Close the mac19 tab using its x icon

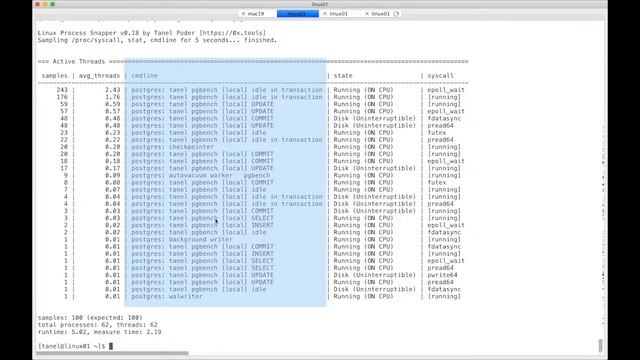pyautogui.click(x=243, y=14)
